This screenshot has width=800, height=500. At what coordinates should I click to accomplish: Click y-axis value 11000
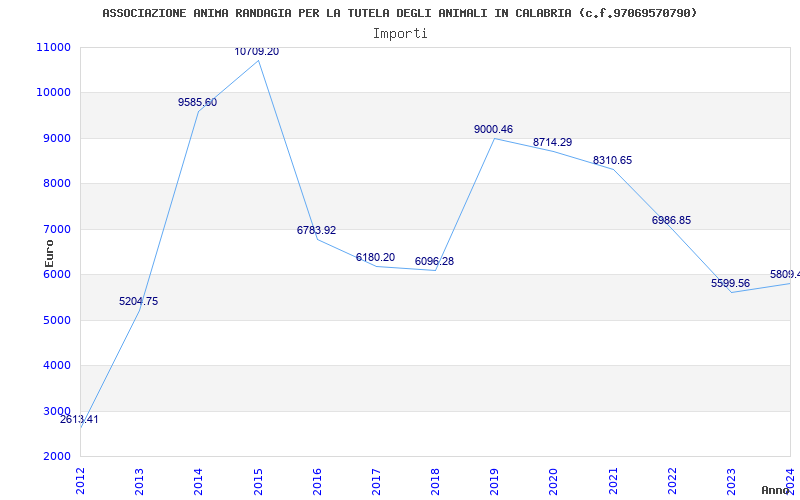(x=54, y=47)
